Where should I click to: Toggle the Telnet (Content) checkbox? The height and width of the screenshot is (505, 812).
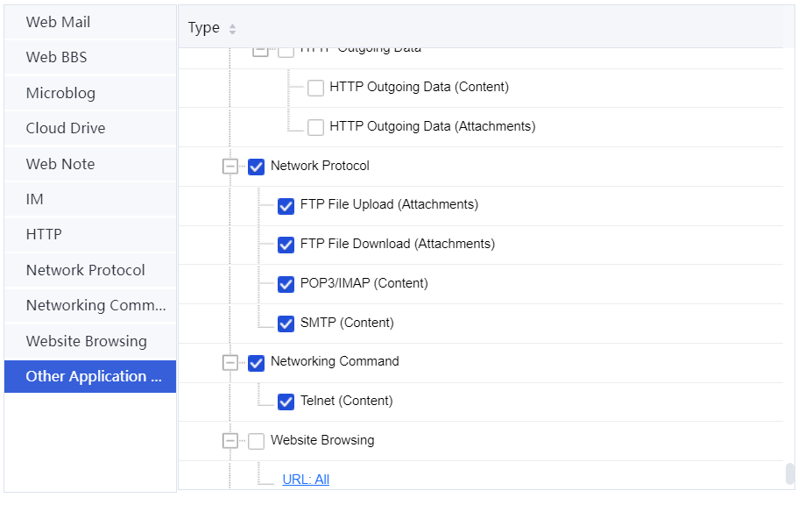(x=286, y=402)
